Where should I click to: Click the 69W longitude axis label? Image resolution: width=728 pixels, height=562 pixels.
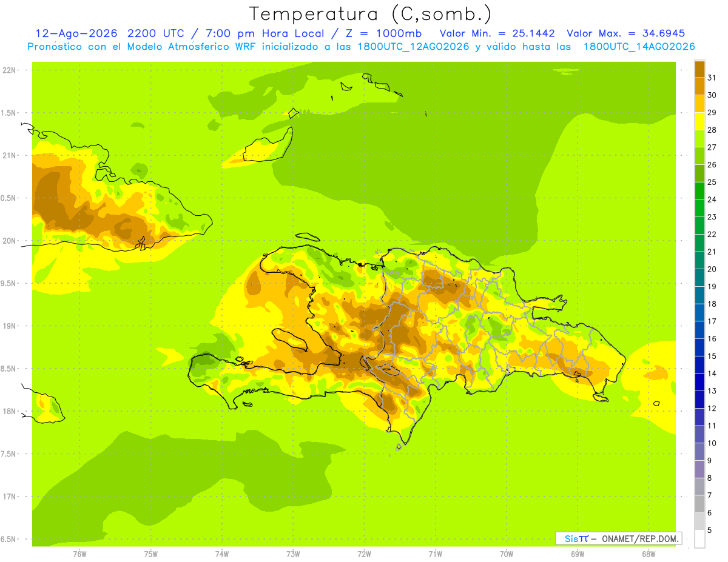click(578, 554)
